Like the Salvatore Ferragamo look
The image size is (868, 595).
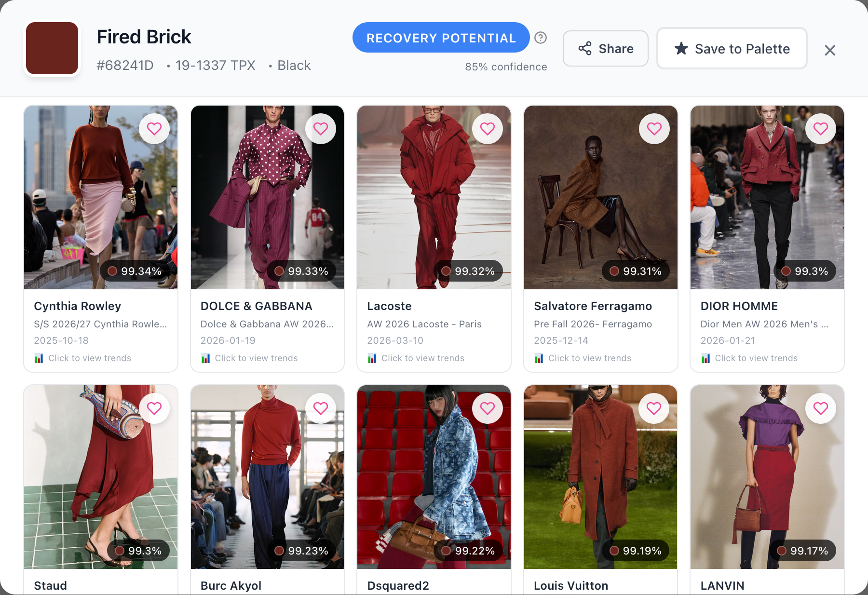[x=654, y=129]
